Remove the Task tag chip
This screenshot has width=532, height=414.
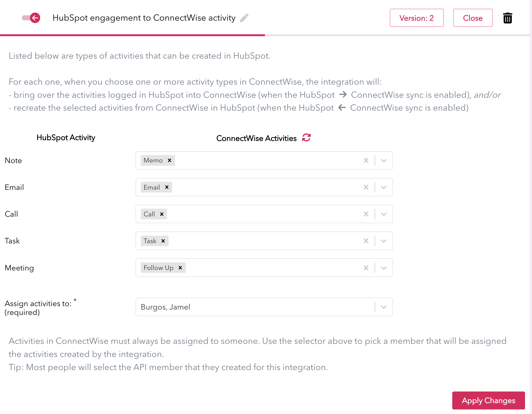pos(163,241)
